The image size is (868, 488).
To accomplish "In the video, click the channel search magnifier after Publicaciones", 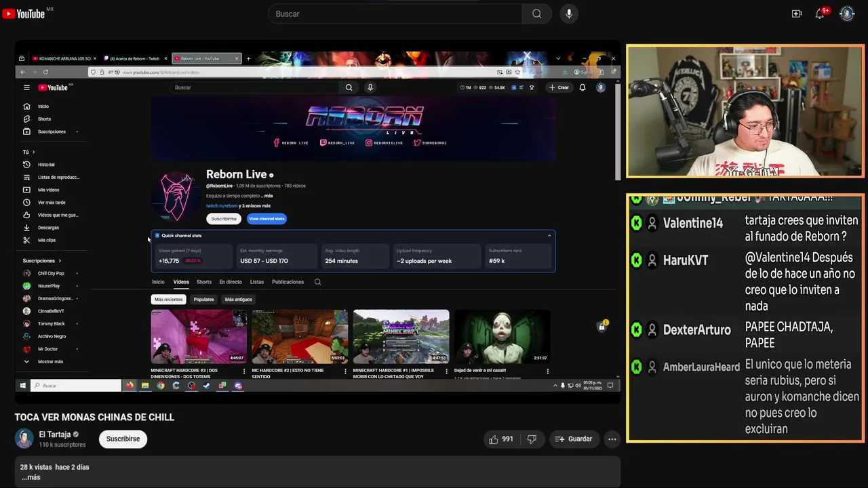I will pos(317,282).
